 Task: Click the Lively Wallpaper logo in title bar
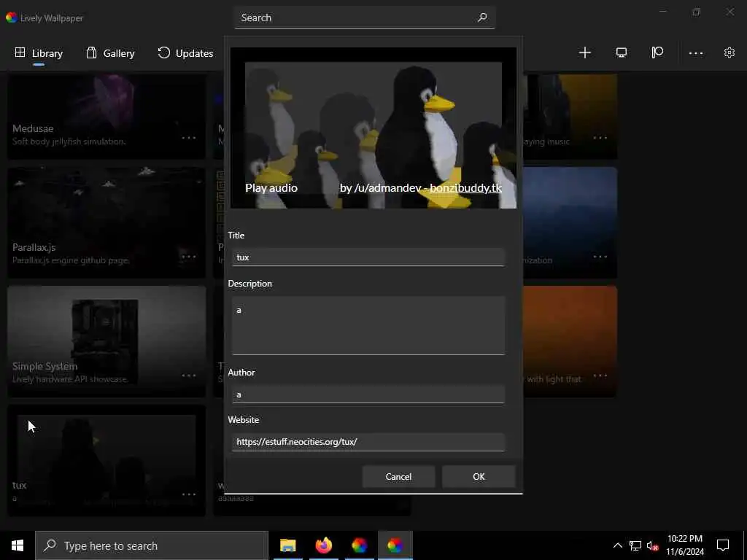(x=12, y=17)
